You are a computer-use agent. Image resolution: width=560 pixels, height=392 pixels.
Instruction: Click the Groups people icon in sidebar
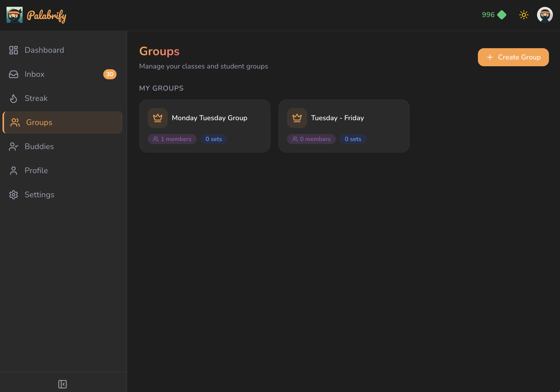15,122
